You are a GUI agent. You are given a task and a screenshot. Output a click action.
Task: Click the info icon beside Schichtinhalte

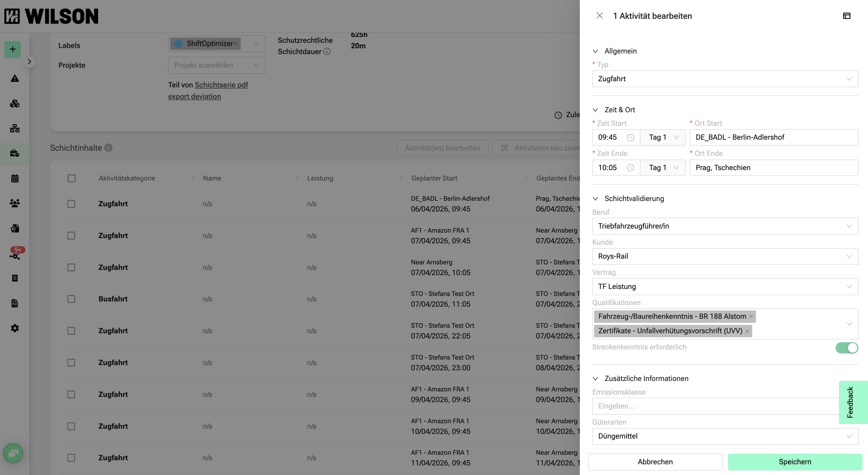coord(108,148)
